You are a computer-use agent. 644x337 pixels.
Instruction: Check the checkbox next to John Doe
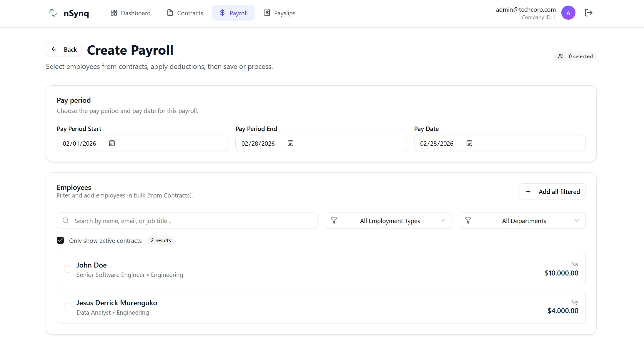click(x=67, y=269)
